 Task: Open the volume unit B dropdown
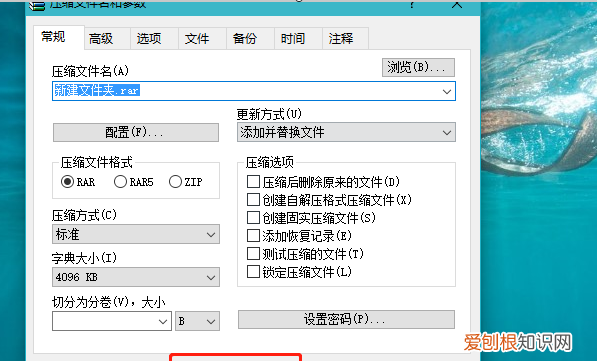point(197,321)
